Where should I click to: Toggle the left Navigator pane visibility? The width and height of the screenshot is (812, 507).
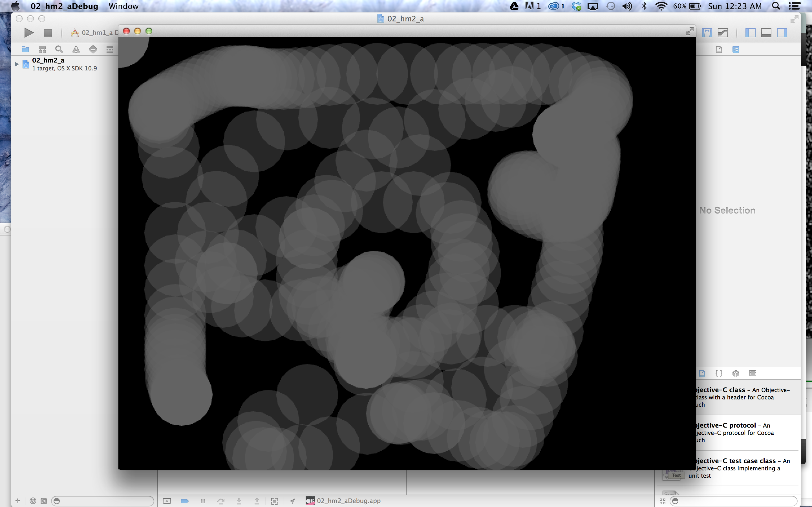pyautogui.click(x=750, y=32)
